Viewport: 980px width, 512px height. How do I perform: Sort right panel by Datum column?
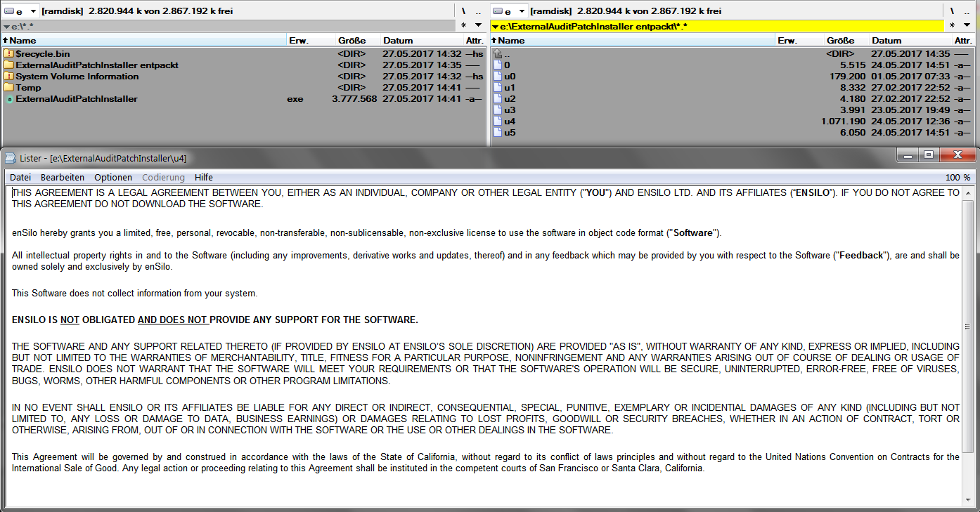(x=910, y=41)
